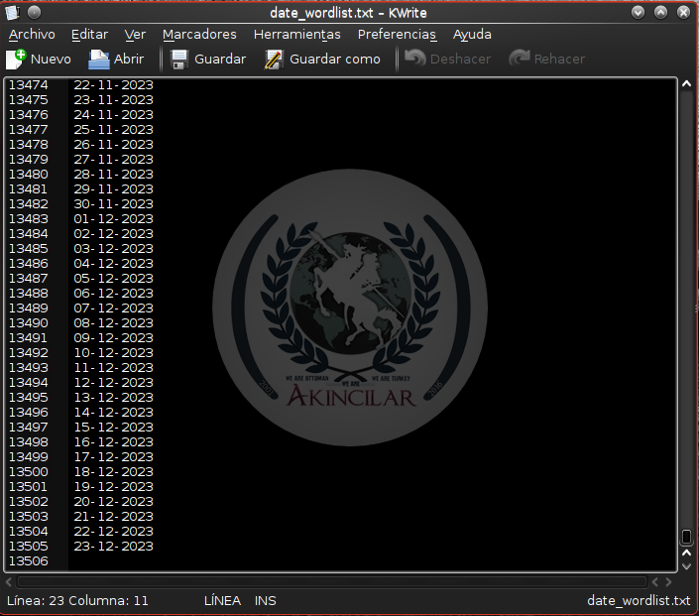Toggle INS insert mode in status bar
The width and height of the screenshot is (699, 616).
coord(266,601)
